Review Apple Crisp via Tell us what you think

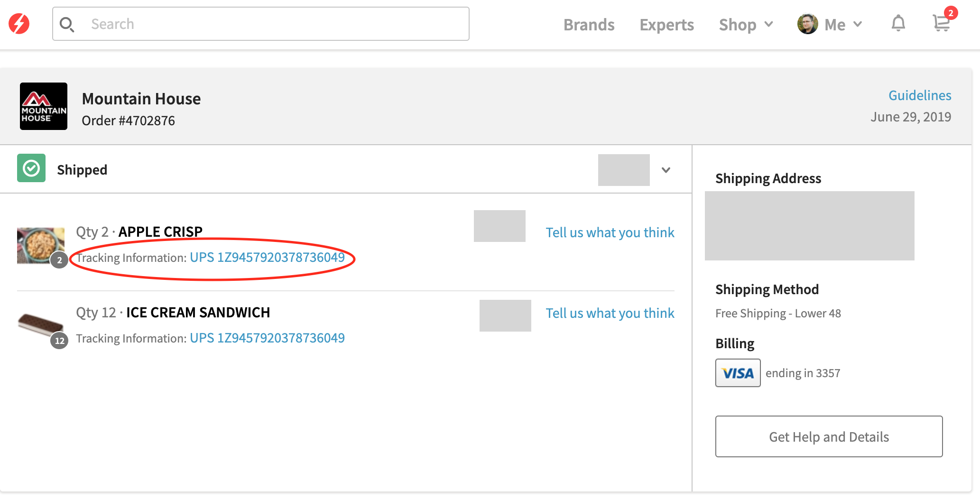click(610, 232)
